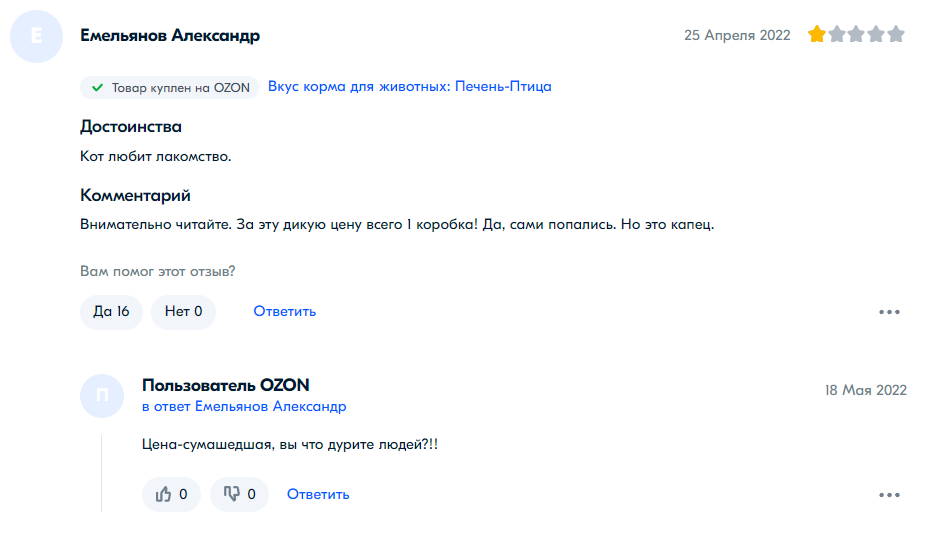Click the date 25 Апреля 2022
Screen dimensions: 927x537
coord(737,35)
